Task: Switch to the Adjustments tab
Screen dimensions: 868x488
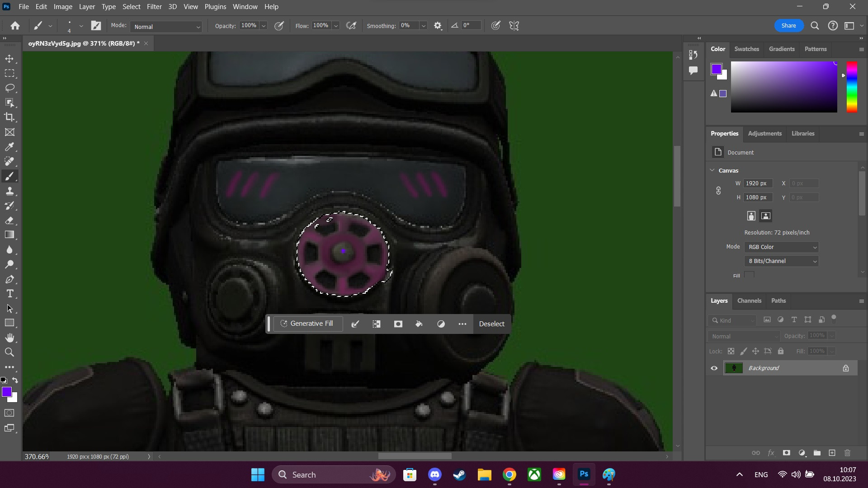Action: (x=764, y=133)
